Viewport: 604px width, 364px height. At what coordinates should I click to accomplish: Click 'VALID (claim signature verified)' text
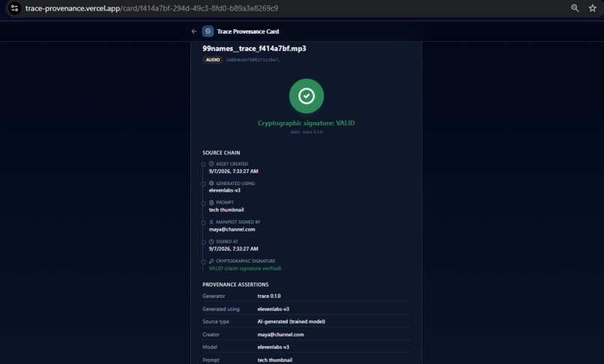click(245, 268)
